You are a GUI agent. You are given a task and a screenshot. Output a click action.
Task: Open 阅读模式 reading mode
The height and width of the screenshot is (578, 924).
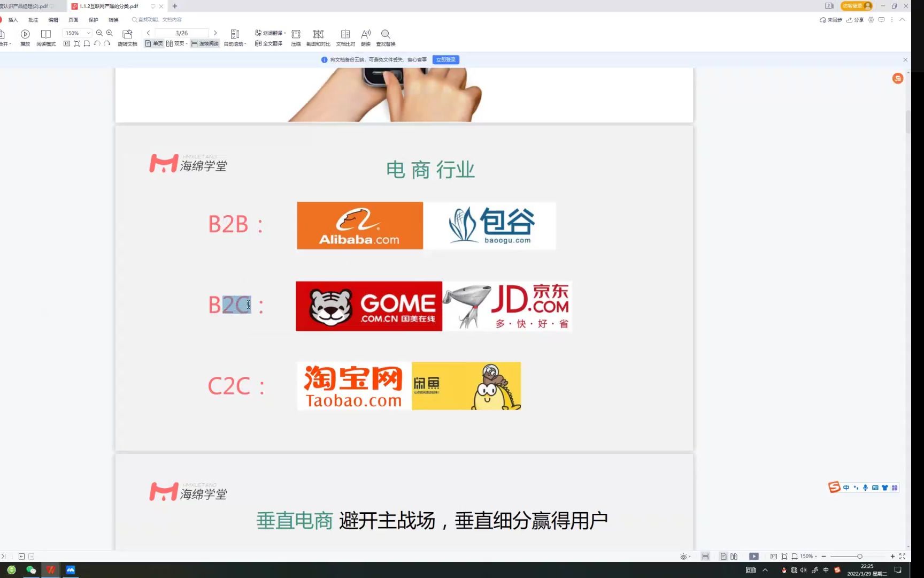point(46,37)
